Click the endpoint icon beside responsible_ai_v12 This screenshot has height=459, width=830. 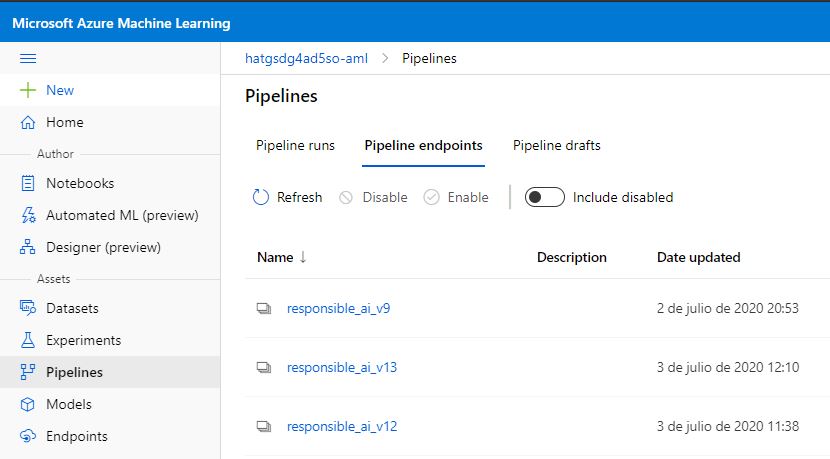[264, 426]
